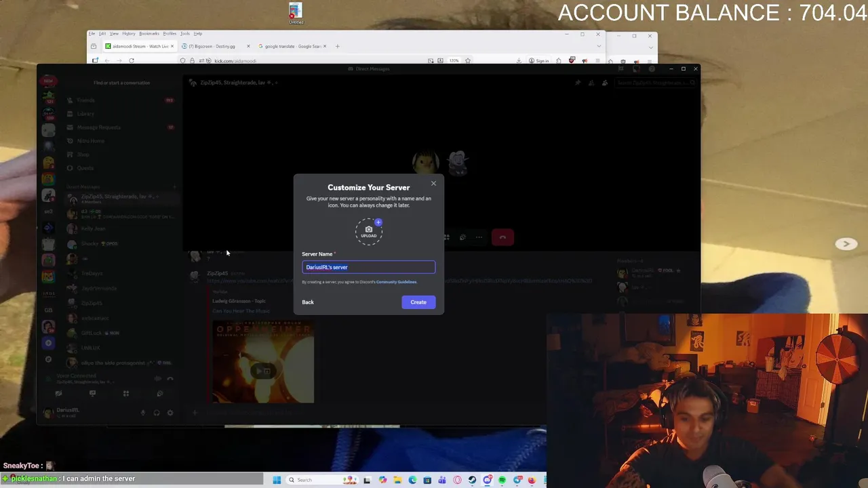Click the red hang up call button

click(x=502, y=237)
